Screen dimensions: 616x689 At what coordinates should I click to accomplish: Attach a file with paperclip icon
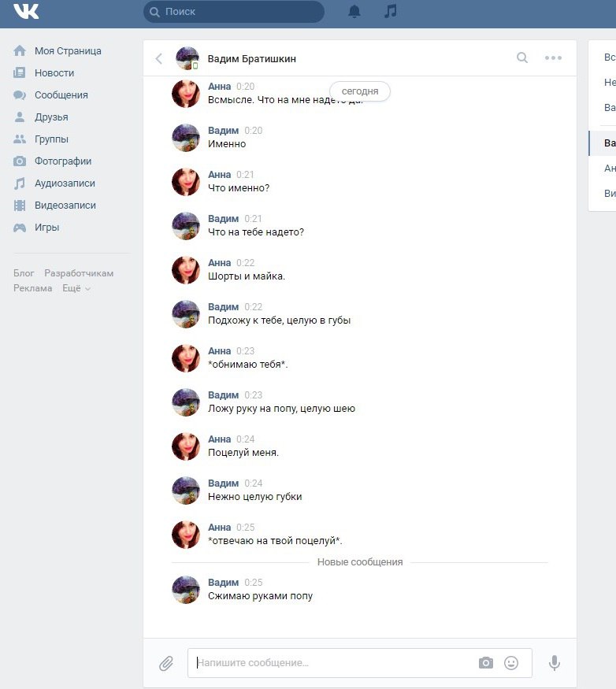pyautogui.click(x=166, y=663)
